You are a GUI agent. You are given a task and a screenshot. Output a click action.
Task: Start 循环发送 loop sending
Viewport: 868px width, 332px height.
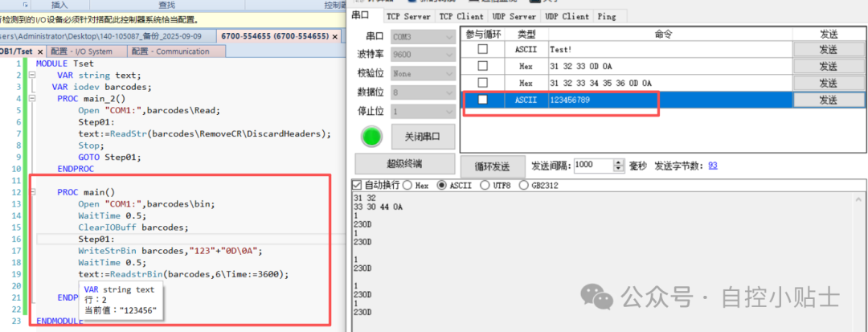493,166
